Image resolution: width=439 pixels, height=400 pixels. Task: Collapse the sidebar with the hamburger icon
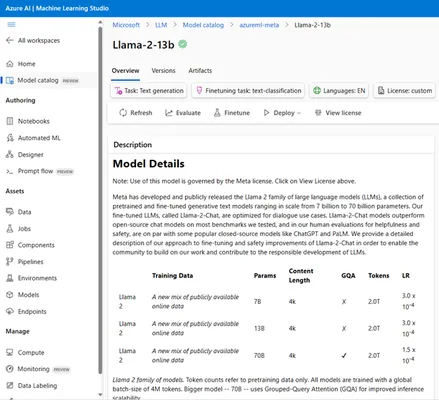tap(11, 25)
